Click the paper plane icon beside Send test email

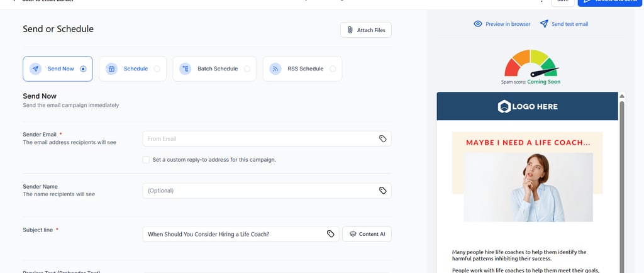[x=544, y=24]
